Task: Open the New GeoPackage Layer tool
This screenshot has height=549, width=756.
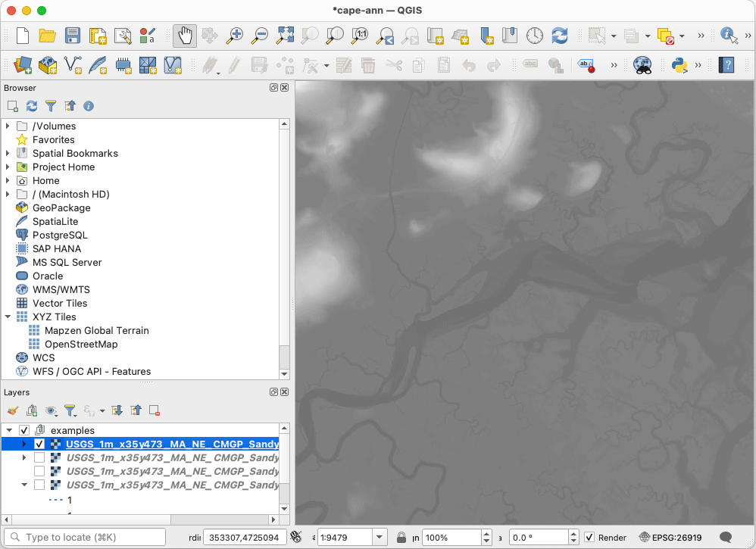Action: pos(48,65)
